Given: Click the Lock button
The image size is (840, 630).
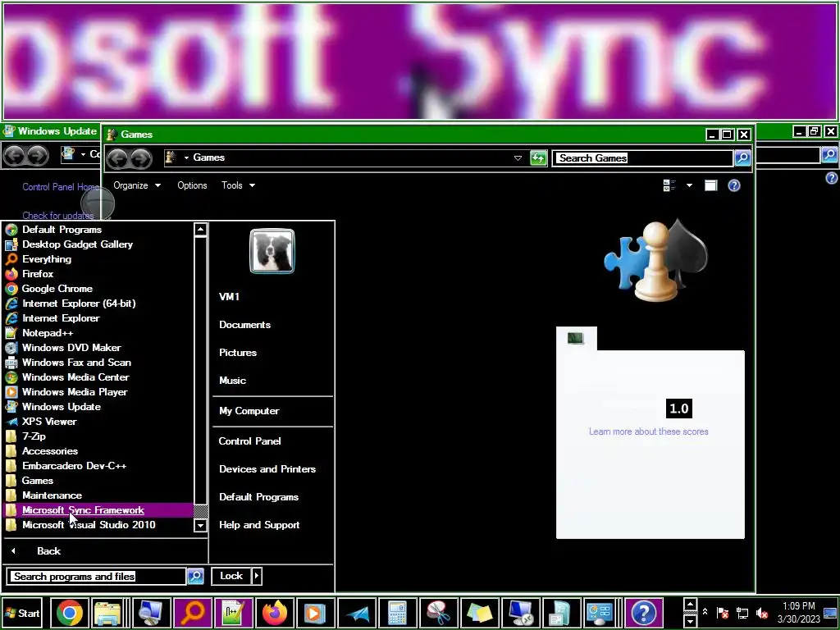Looking at the screenshot, I should point(231,576).
